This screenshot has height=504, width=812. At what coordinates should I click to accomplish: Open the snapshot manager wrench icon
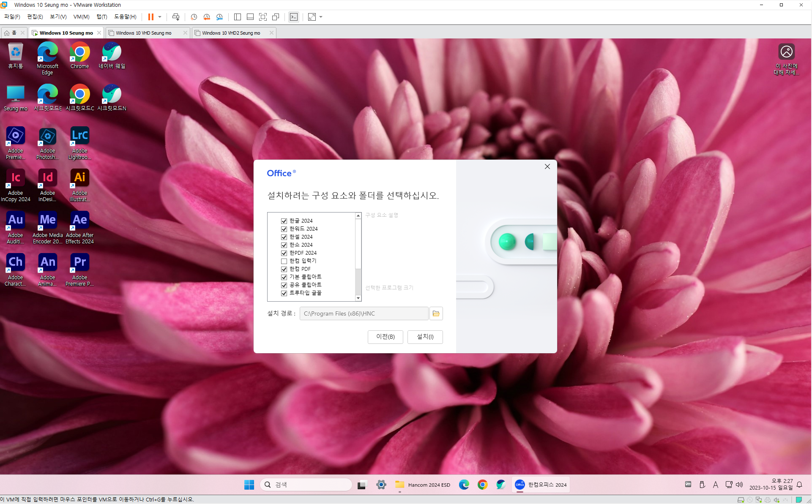[x=219, y=17]
